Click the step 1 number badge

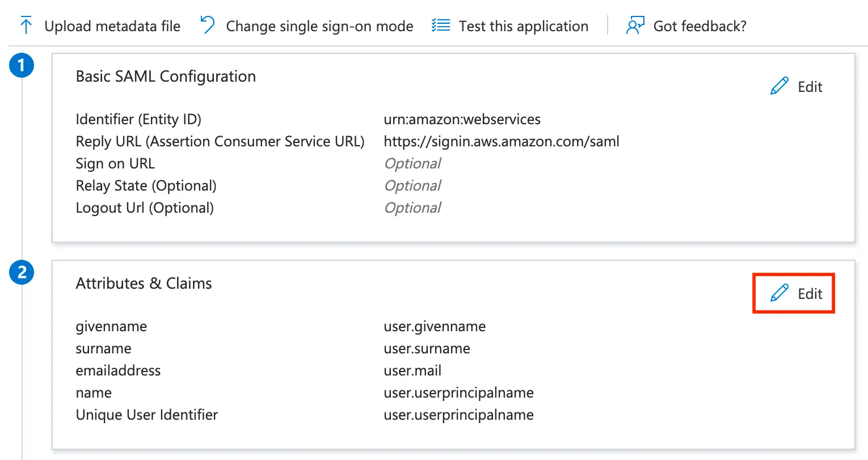pyautogui.click(x=22, y=65)
